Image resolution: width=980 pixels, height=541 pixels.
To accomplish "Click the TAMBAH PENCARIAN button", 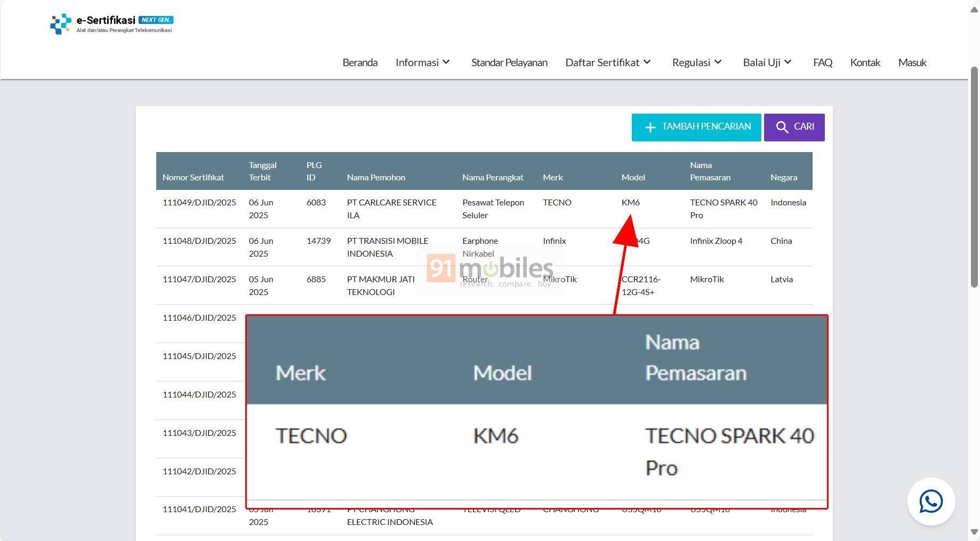I will click(696, 128).
